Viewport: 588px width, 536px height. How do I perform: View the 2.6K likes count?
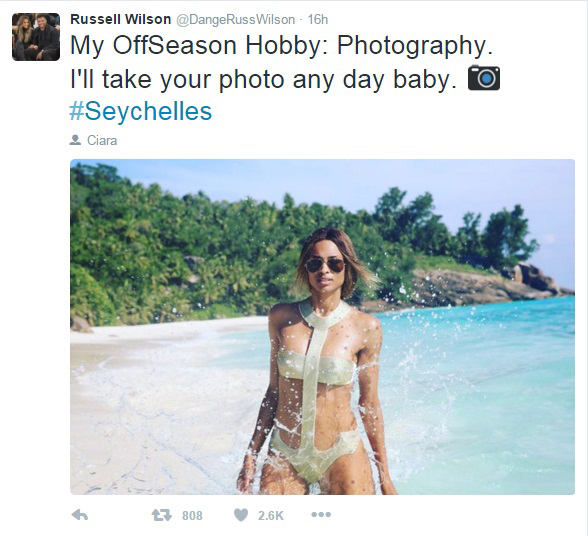[x=270, y=515]
